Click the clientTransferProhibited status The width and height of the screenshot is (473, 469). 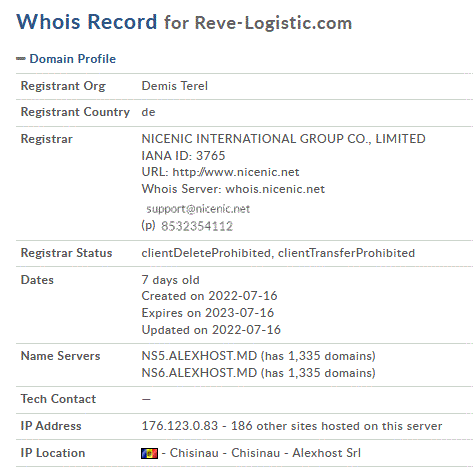tap(346, 253)
